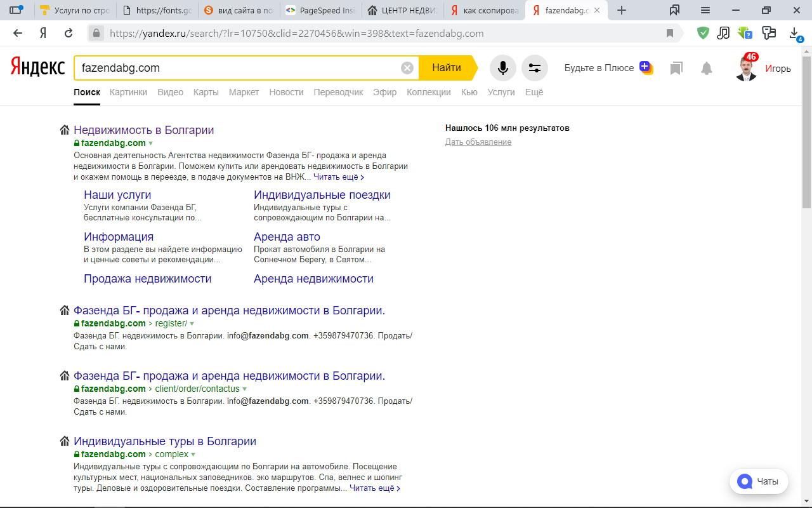Click the Яндекс logo
The image size is (812, 508).
pos(37,67)
